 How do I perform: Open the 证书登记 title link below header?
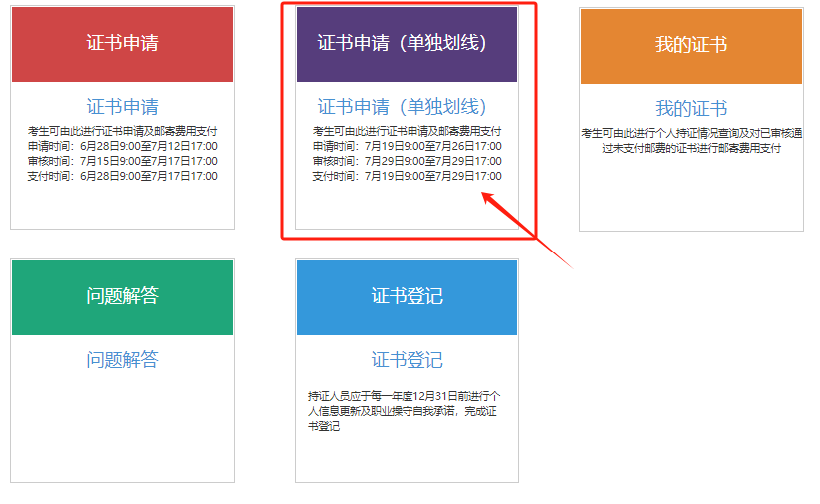tap(407, 360)
